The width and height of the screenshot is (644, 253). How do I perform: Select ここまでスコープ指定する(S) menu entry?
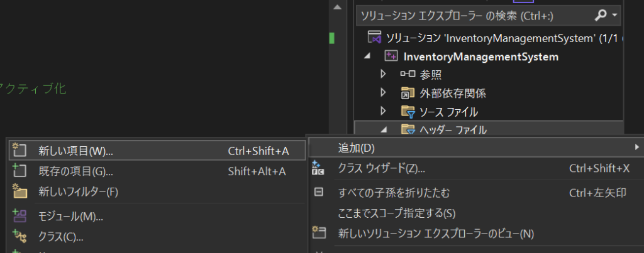coord(396,213)
